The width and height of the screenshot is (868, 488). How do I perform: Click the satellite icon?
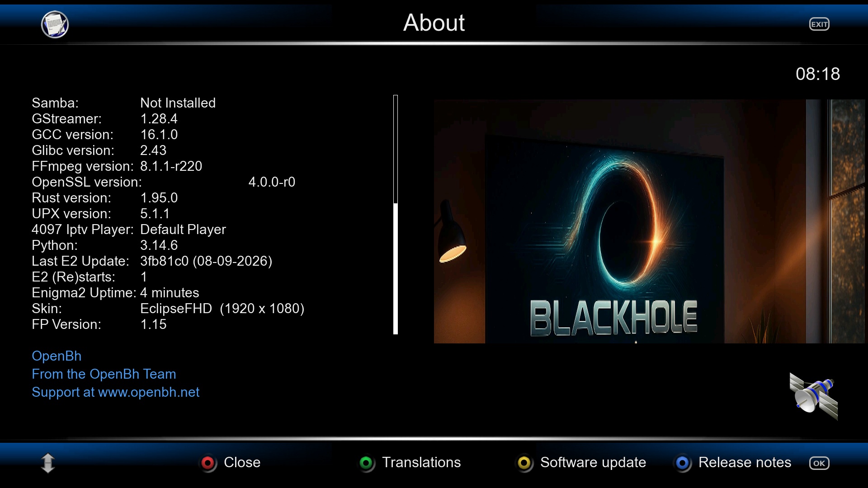813,396
